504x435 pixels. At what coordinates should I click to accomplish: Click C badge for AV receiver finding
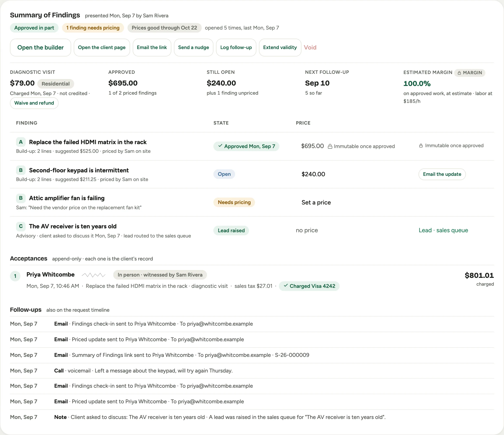[x=21, y=226]
